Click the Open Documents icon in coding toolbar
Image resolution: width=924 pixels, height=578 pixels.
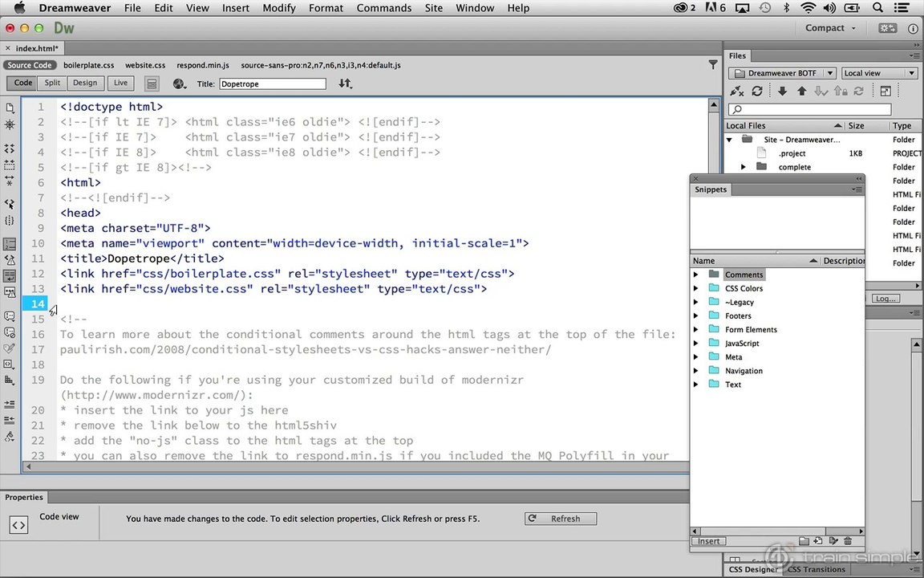click(x=10, y=108)
